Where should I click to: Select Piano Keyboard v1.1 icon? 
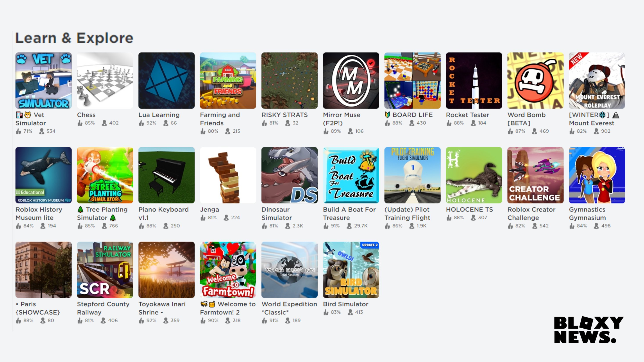(x=167, y=174)
